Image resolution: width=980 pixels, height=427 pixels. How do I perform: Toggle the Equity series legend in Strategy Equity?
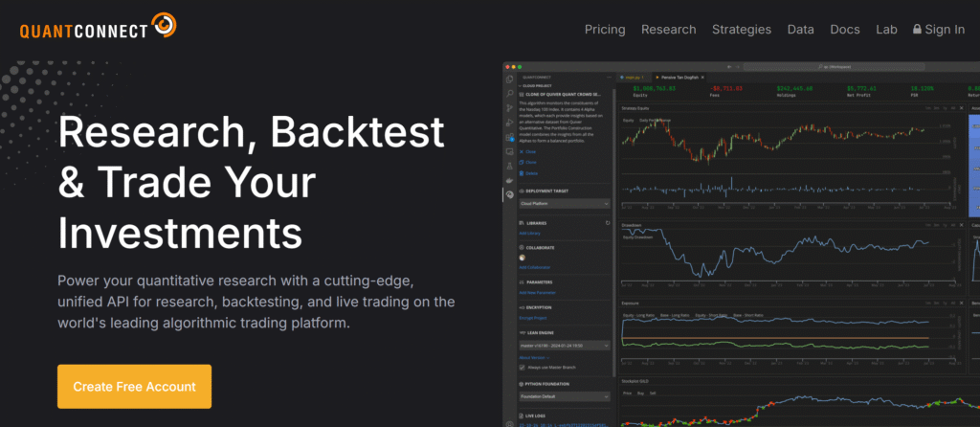(628, 120)
